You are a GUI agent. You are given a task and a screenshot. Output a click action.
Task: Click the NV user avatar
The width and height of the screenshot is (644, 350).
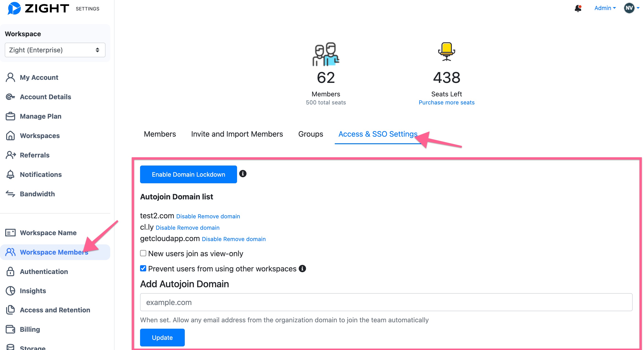click(629, 8)
